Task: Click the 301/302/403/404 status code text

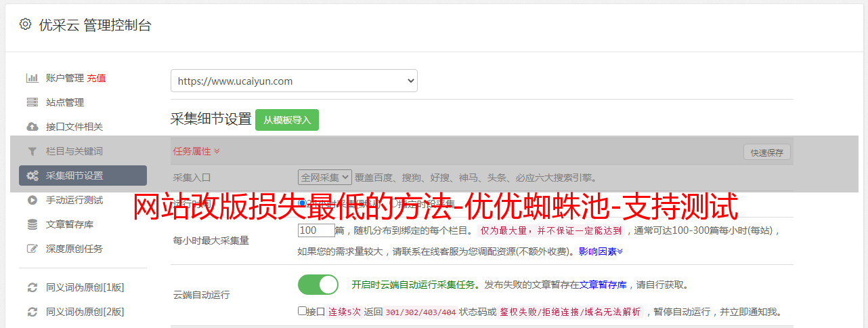Action: (x=420, y=312)
